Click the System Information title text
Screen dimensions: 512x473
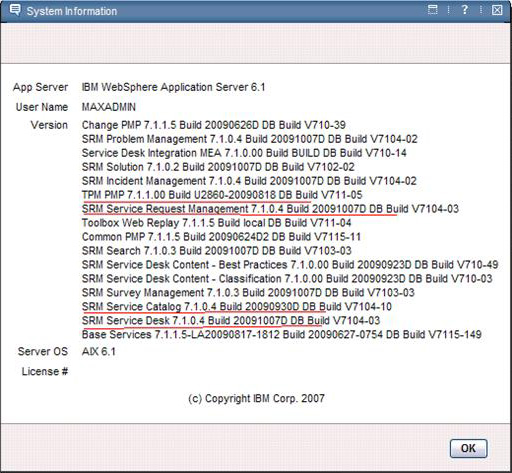click(x=72, y=11)
